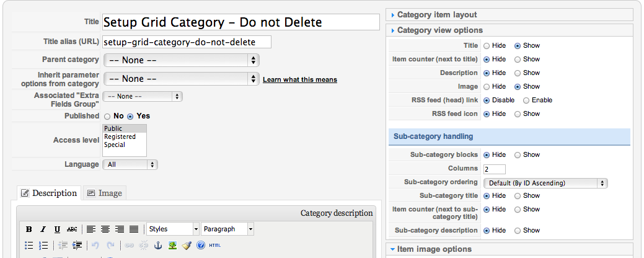This screenshot has height=258, width=644.
Task: Switch to the Image tab
Action: pyautogui.click(x=104, y=193)
